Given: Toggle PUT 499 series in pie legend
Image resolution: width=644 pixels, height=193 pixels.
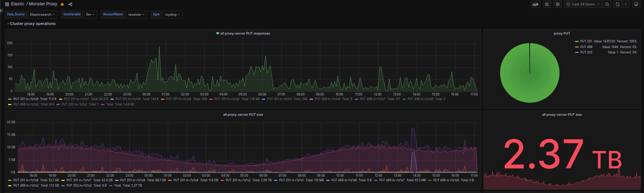Looking at the screenshot, I should tap(586, 47).
